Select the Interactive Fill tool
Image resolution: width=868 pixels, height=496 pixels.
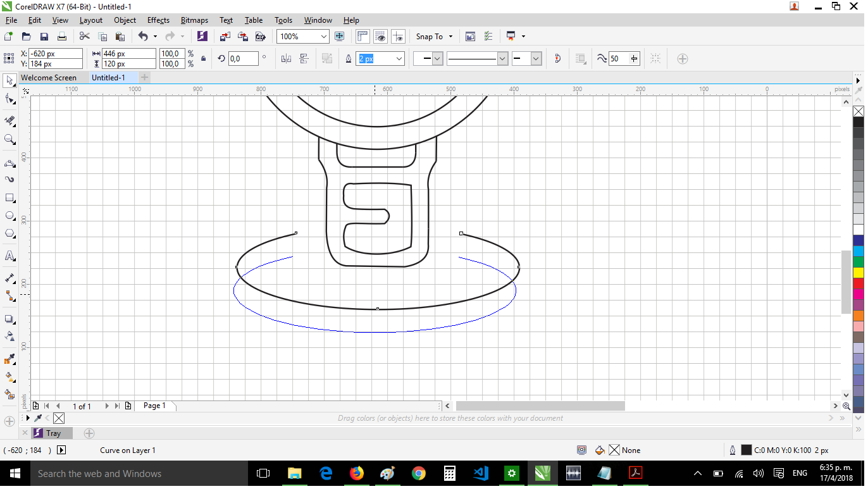pos(9,376)
